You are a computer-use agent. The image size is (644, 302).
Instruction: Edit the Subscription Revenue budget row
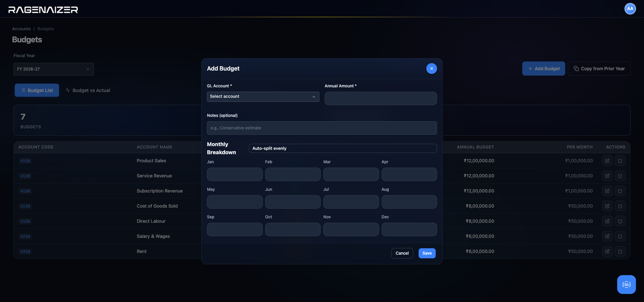[x=607, y=191]
